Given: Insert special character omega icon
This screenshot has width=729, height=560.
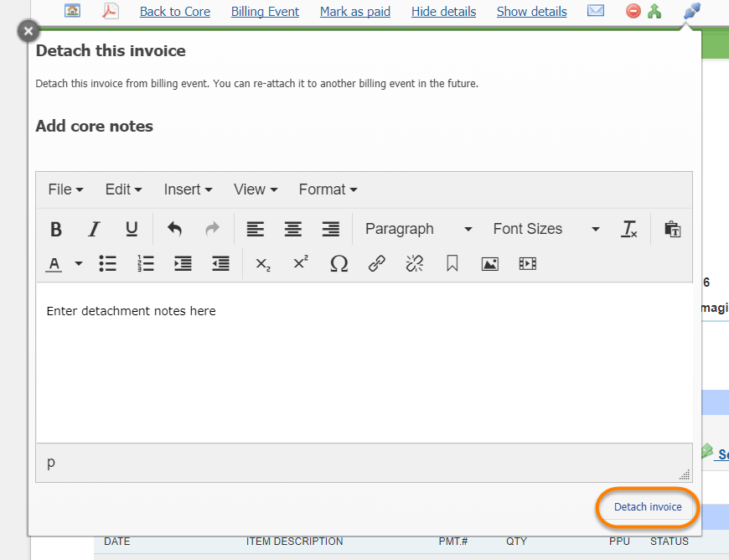Looking at the screenshot, I should (x=339, y=263).
